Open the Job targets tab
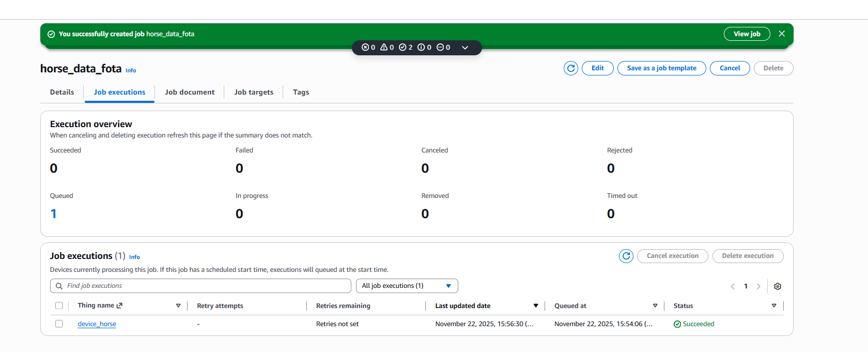The image size is (868, 352). 254,92
